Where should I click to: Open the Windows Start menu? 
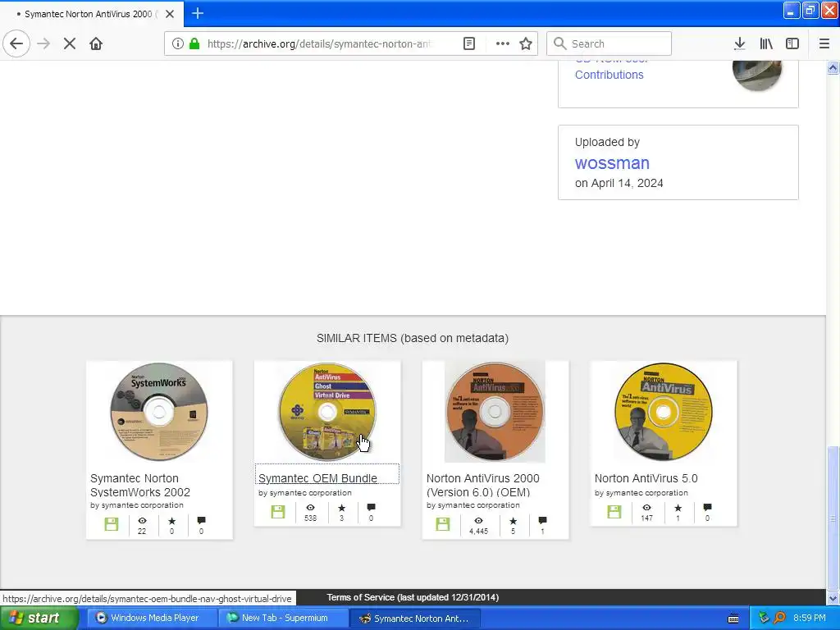(x=39, y=618)
